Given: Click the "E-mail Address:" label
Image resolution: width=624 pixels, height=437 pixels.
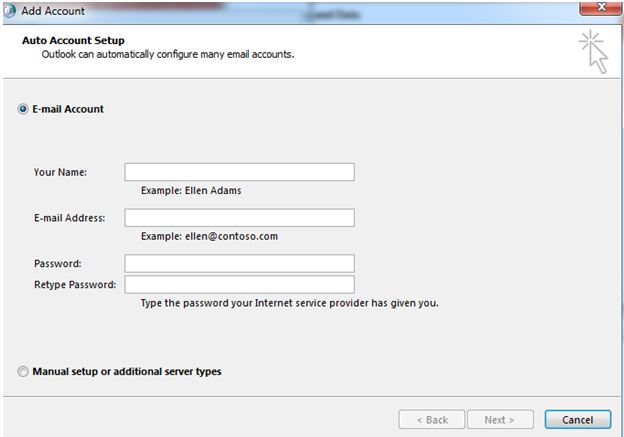Looking at the screenshot, I should tap(70, 218).
